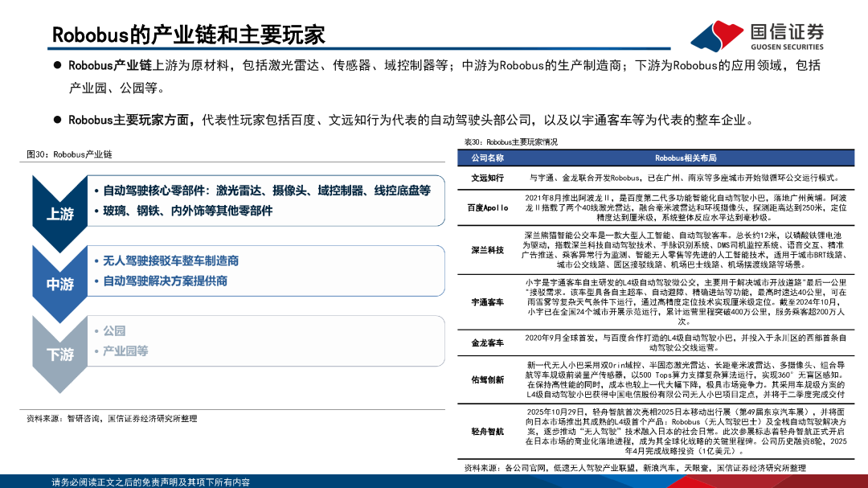Click the slide title Robobus的产业链和主要玩家
Image resolution: width=868 pixels, height=488 pixels.
(188, 35)
